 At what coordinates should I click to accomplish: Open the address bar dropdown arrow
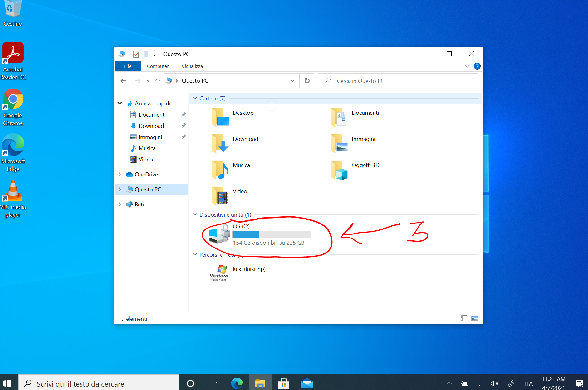click(292, 80)
